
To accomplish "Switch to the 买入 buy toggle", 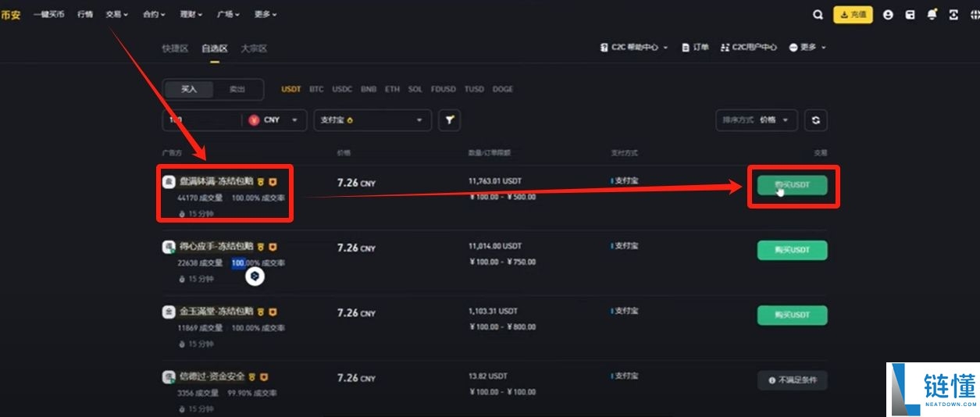I will pos(189,90).
